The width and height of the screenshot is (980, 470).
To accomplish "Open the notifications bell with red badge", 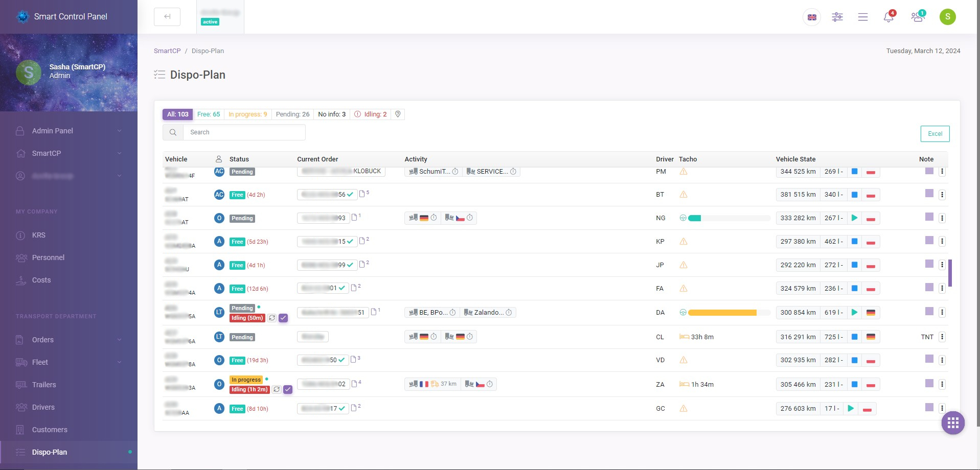I will 888,17.
